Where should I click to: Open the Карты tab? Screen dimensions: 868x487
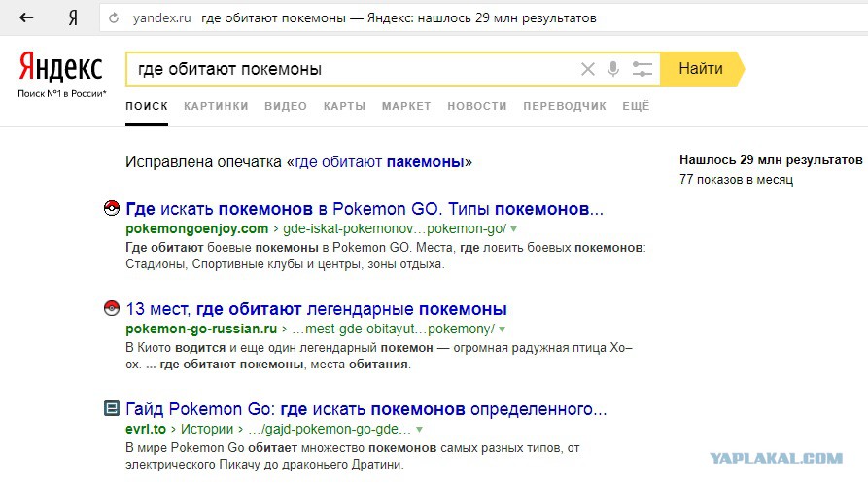point(344,106)
